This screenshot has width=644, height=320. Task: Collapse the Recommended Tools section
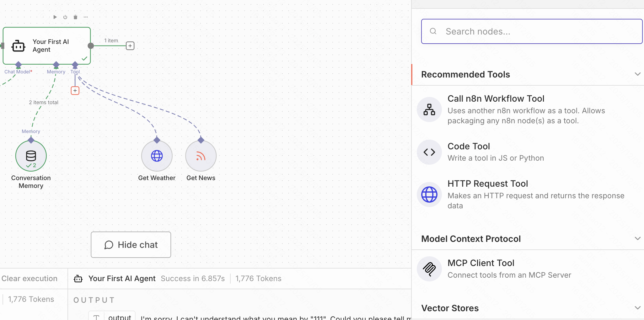pyautogui.click(x=637, y=74)
